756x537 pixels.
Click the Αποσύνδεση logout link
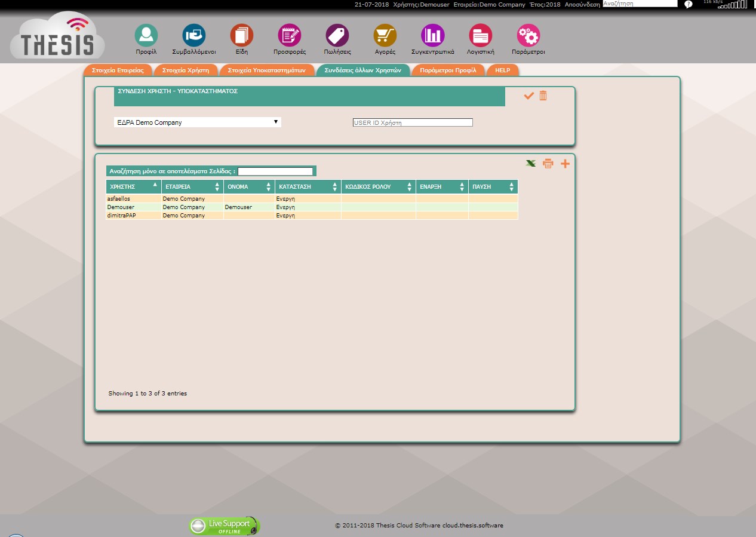582,4
